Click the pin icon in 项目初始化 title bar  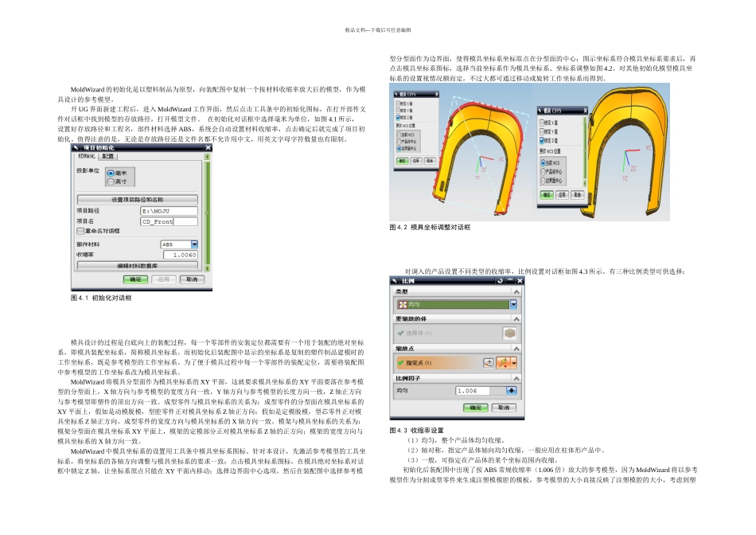[76, 147]
